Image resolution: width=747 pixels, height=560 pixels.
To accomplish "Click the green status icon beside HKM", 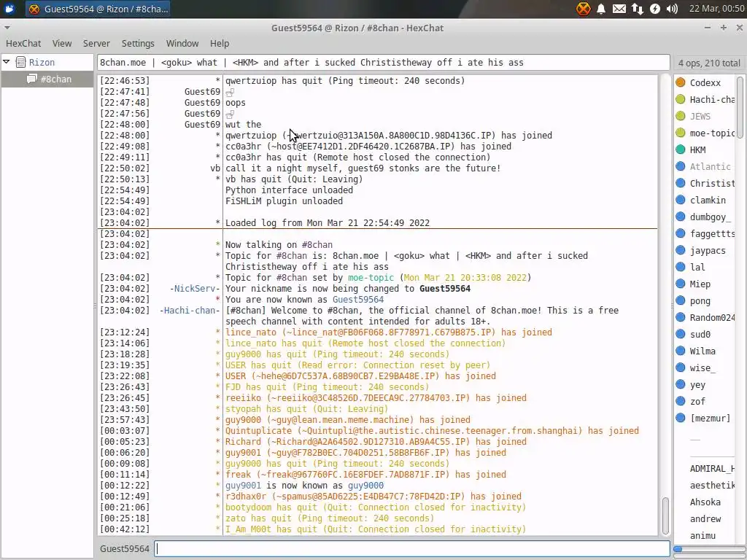I will (681, 149).
